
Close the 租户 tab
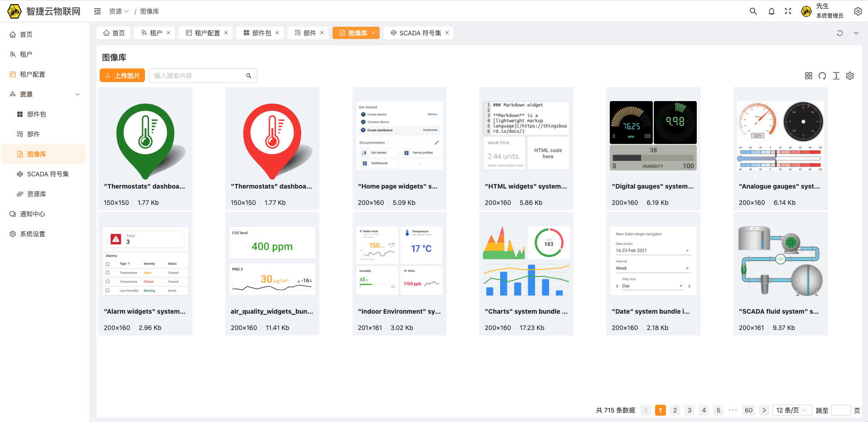click(169, 33)
